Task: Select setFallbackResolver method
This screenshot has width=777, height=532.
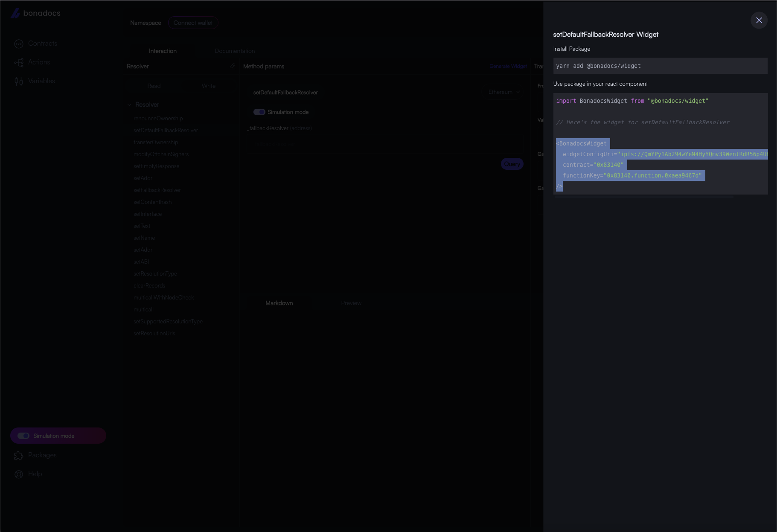Action: [x=157, y=190]
